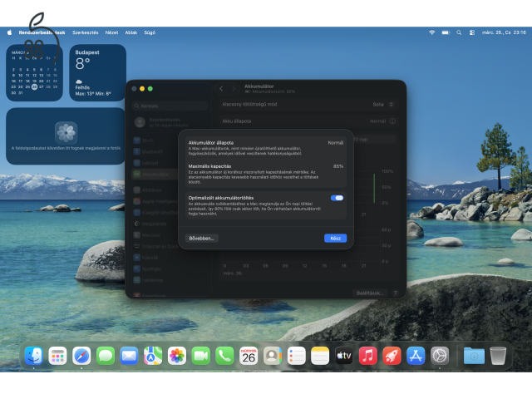Click the Photos widget on desktop

click(66, 136)
